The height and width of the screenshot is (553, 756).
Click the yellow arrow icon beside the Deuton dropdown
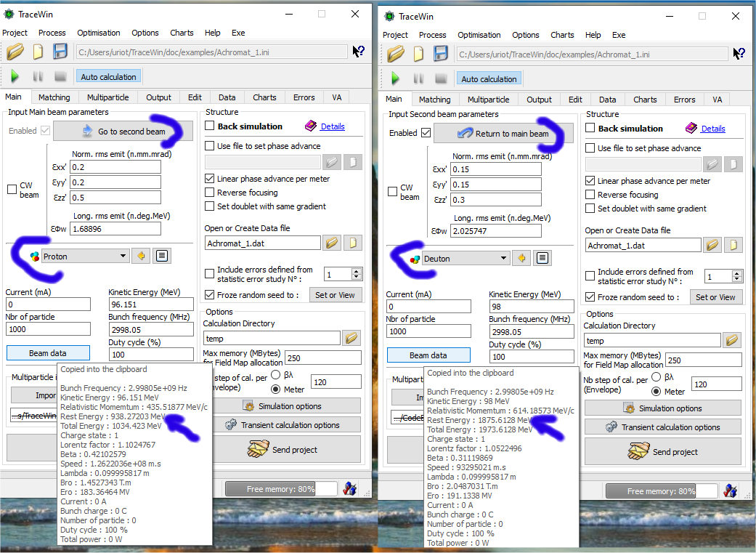520,258
